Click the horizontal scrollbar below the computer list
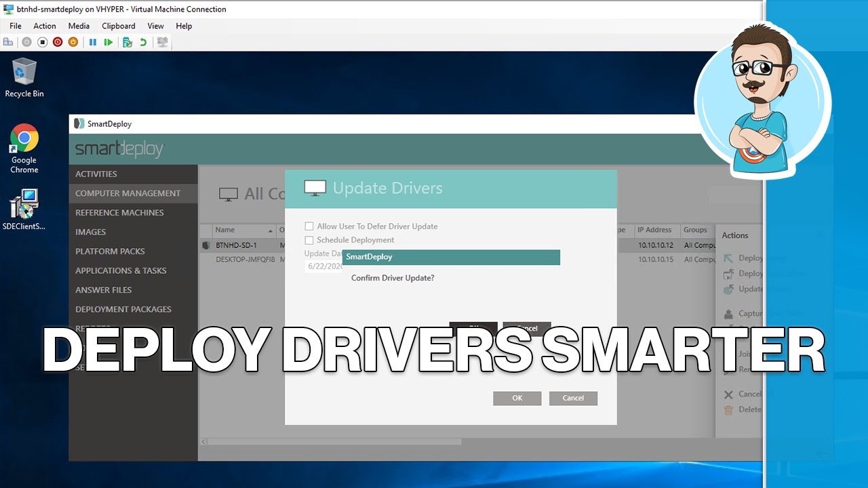Image resolution: width=868 pixels, height=488 pixels. [x=335, y=442]
